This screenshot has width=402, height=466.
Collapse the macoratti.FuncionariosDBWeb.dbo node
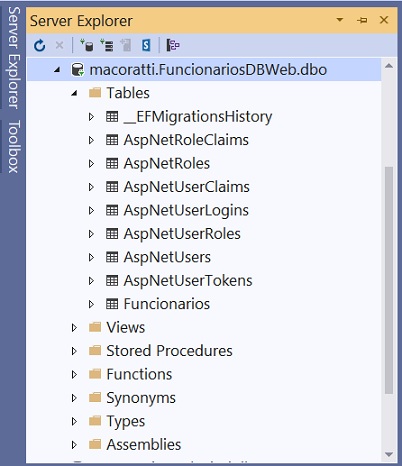pos(57,70)
